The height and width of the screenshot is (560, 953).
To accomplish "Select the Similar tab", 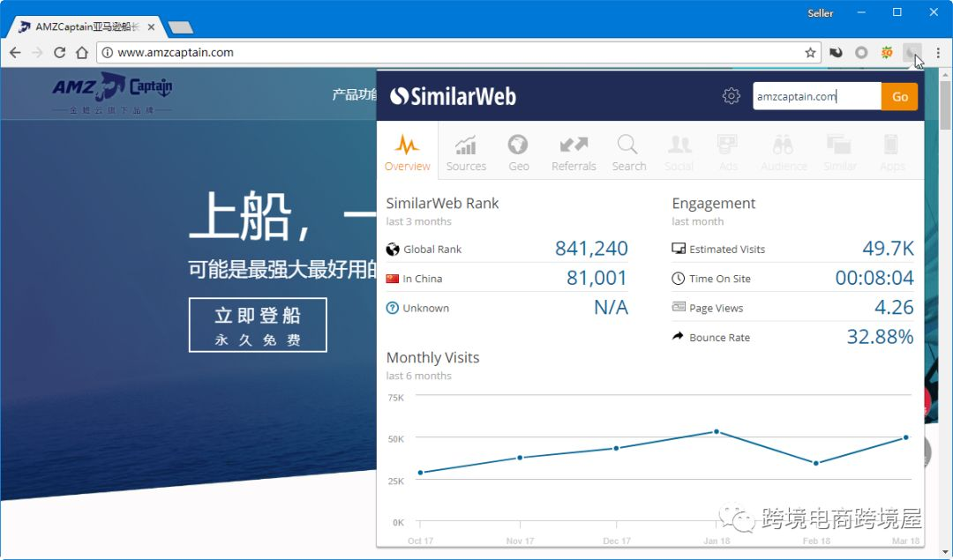I will [840, 153].
